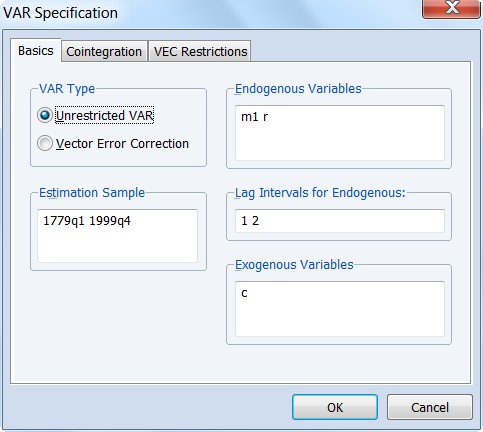Click the Estimation Sample group heading
Viewport: 483px width, 432px height.
[x=92, y=193]
